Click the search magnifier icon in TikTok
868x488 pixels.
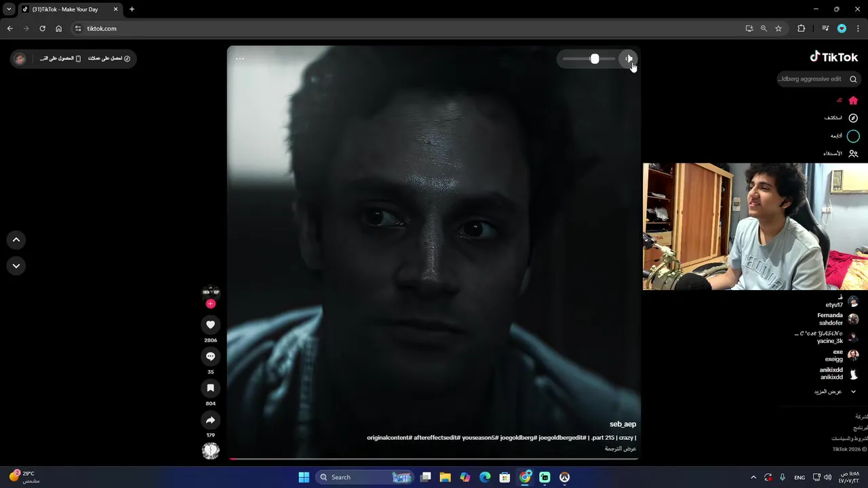click(x=853, y=79)
